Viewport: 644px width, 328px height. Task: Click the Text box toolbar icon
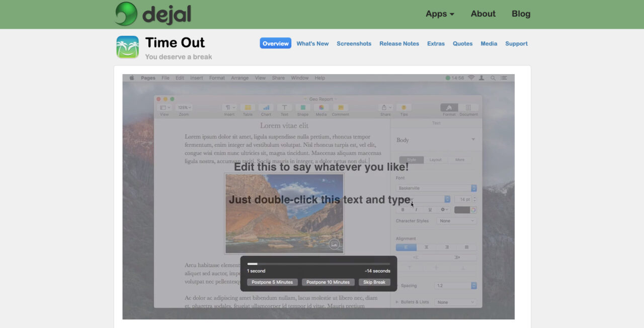(x=284, y=107)
